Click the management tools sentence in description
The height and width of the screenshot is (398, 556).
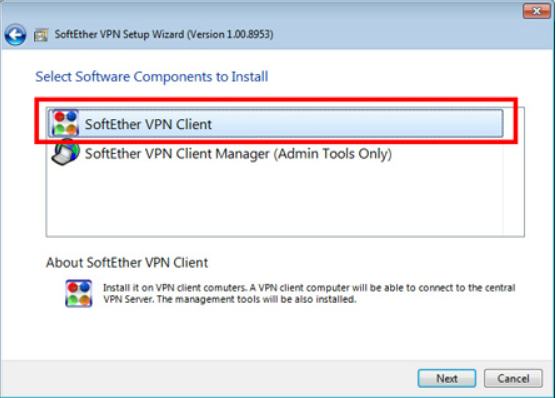pyautogui.click(x=257, y=299)
